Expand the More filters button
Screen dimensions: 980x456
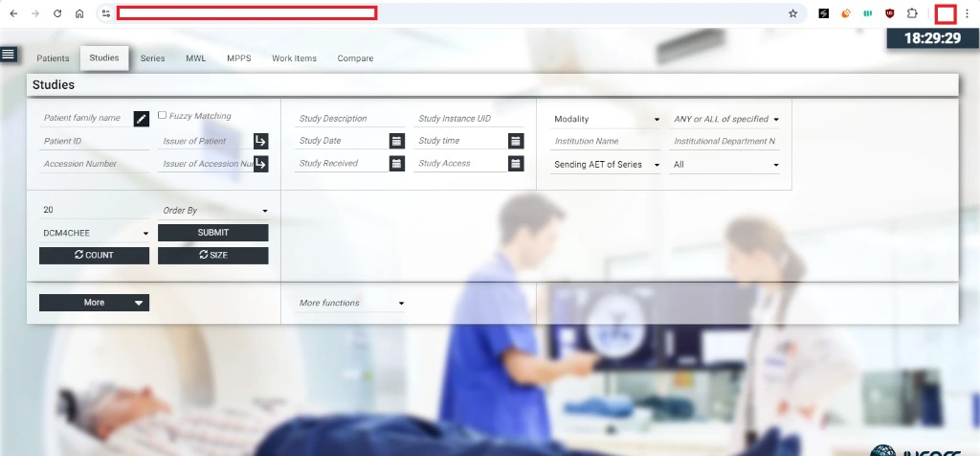pyautogui.click(x=95, y=302)
